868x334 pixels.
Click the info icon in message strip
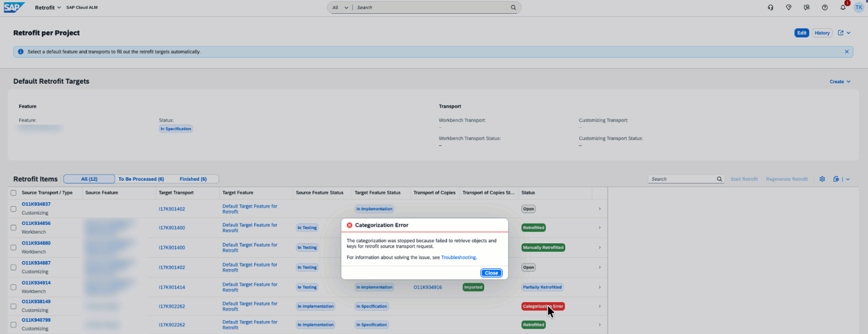tap(21, 52)
